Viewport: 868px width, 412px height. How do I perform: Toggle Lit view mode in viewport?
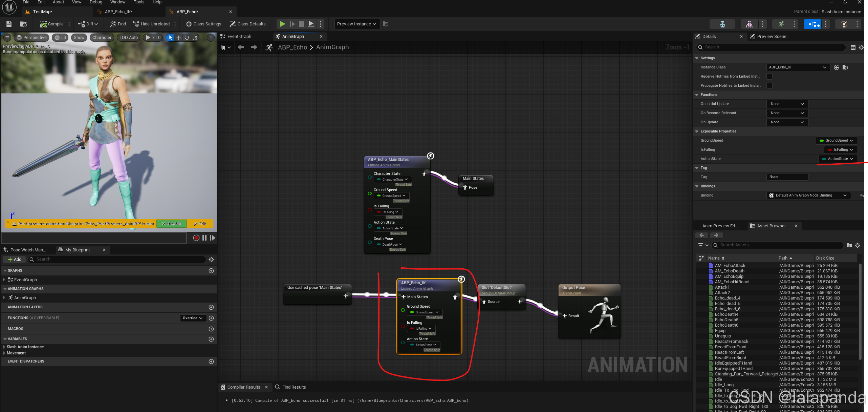tap(61, 38)
